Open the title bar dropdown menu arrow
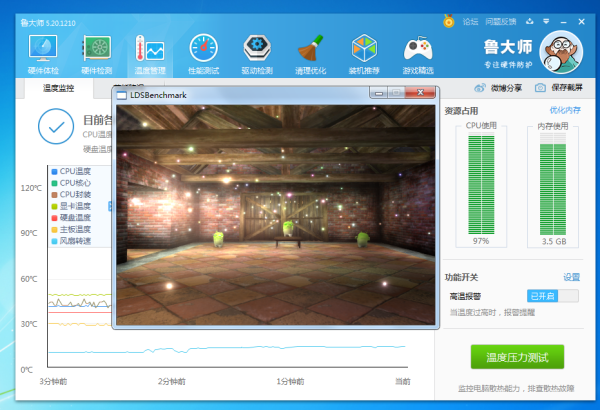600x410 pixels. [546, 21]
